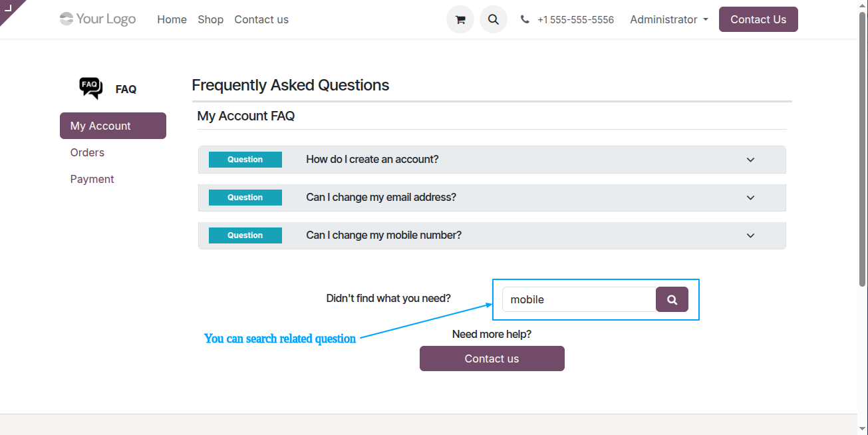Select the My Account FAQ category
The height and width of the screenshot is (435, 868).
pos(113,126)
